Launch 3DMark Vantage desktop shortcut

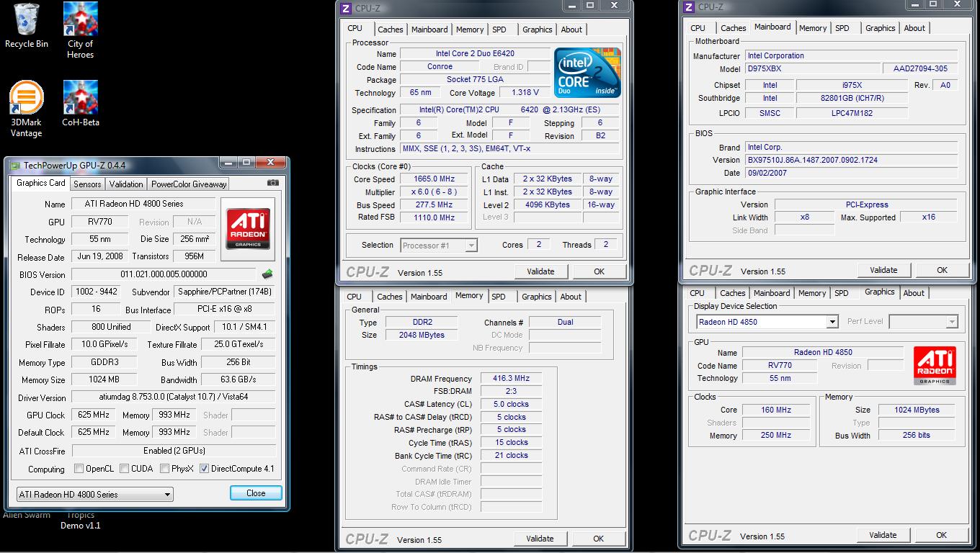(x=27, y=108)
